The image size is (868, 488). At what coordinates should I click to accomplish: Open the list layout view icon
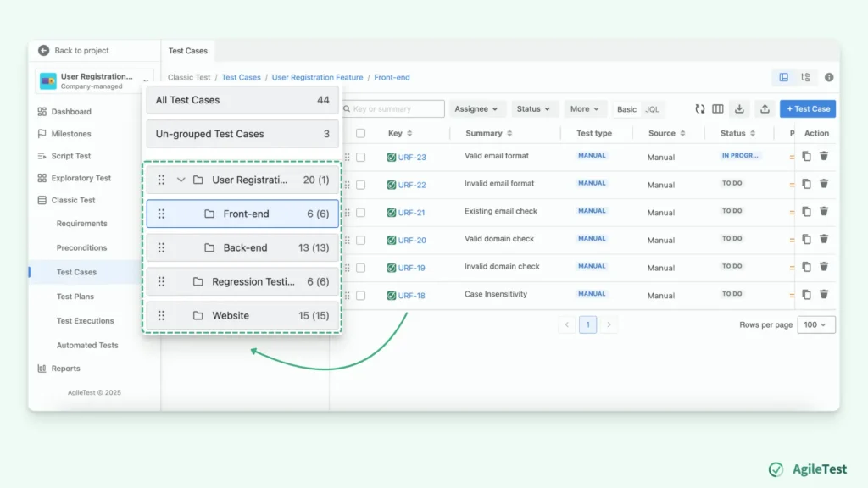784,77
